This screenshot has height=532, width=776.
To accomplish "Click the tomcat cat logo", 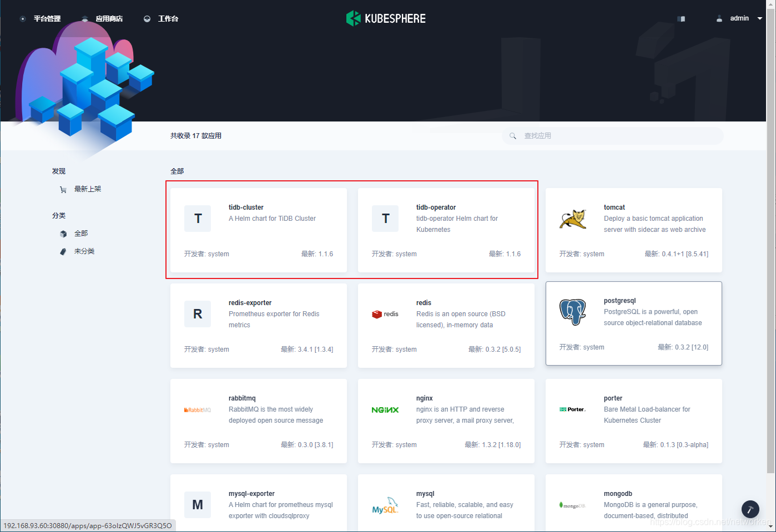I will [x=573, y=219].
